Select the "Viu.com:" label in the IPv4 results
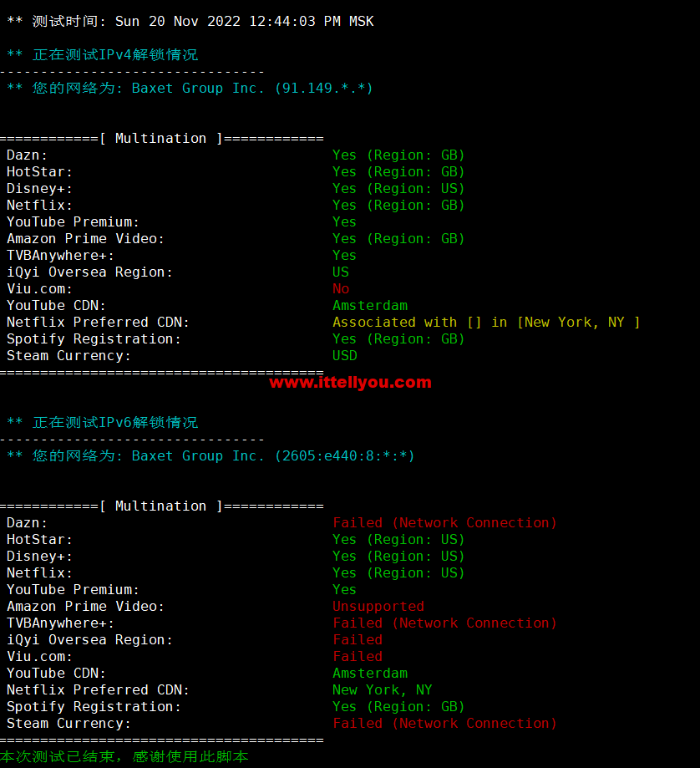 (x=39, y=288)
